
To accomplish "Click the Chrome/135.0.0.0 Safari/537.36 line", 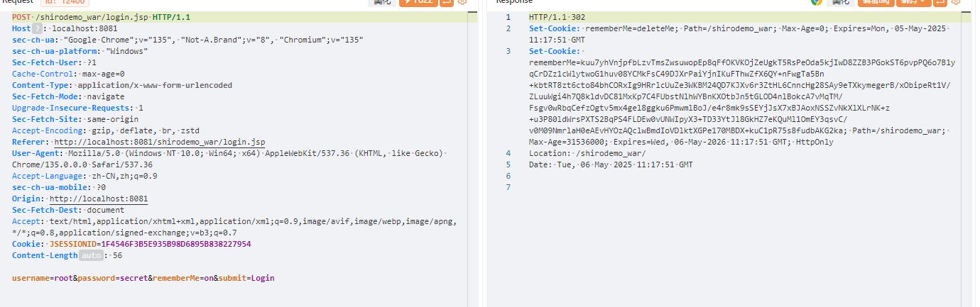I will (x=82, y=164).
